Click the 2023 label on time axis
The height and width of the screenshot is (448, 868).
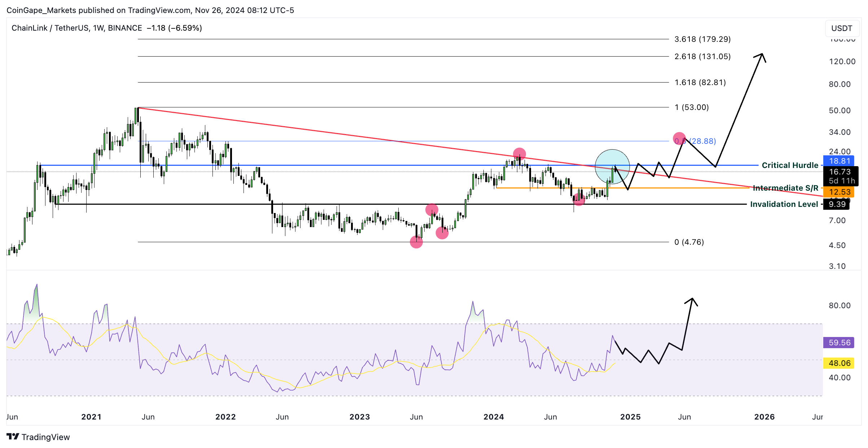pyautogui.click(x=360, y=417)
